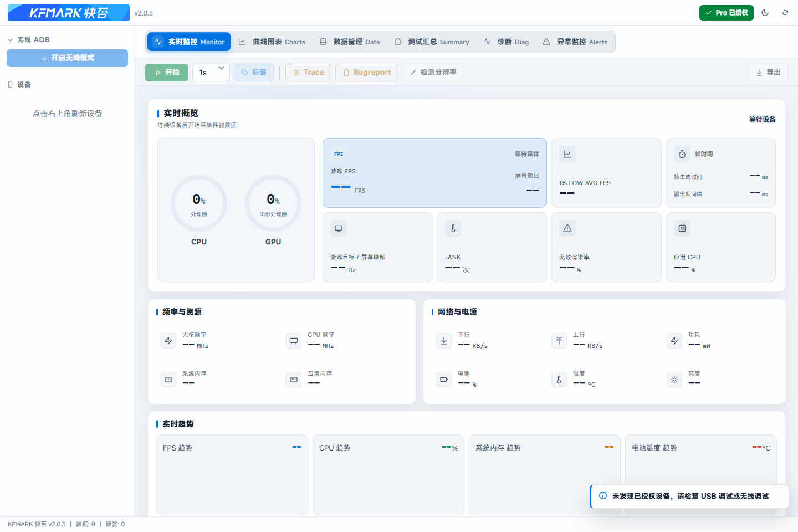
Task: Click the 未发现已授权设备 notification message
Action: 690,496
